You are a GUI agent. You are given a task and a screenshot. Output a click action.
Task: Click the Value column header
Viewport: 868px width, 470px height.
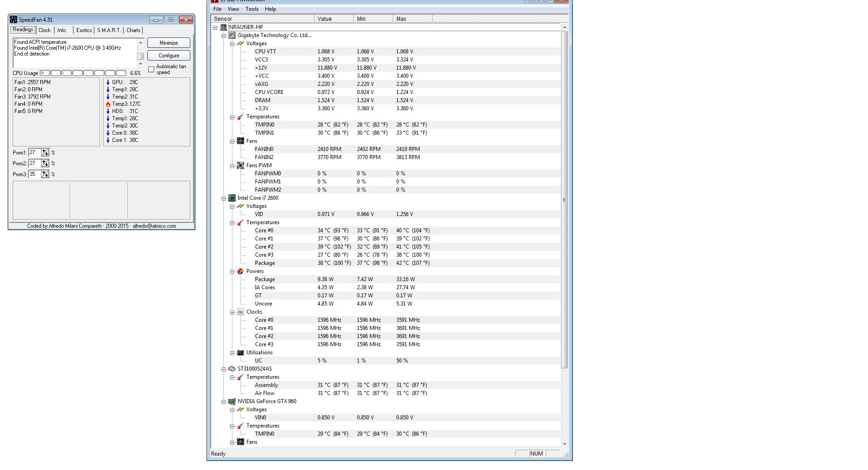click(334, 19)
